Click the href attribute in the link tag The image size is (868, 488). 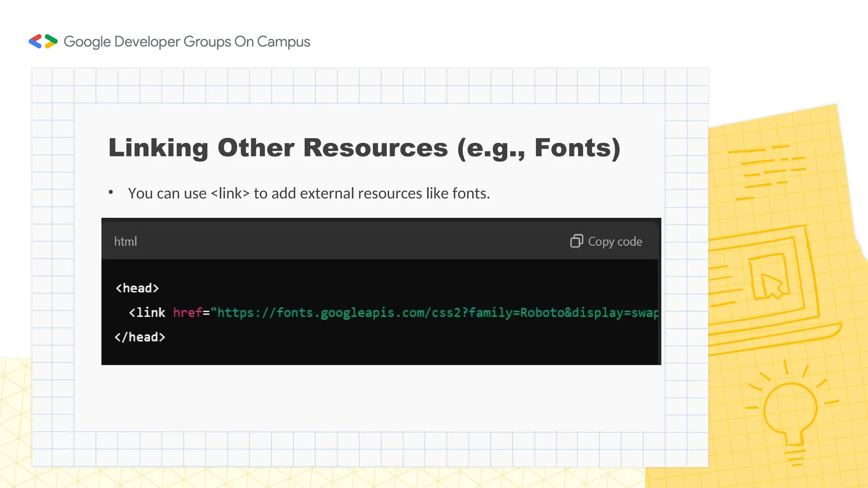tap(187, 313)
